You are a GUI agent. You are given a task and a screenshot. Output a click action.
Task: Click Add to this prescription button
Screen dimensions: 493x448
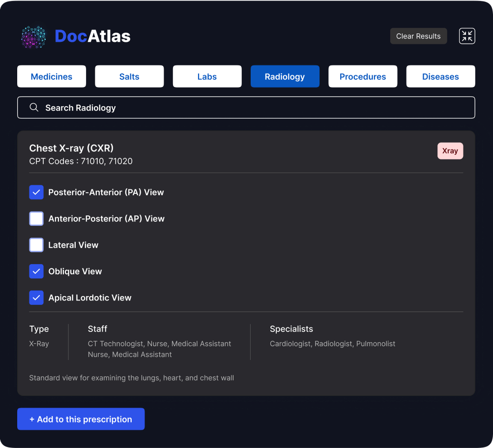pyautogui.click(x=81, y=419)
